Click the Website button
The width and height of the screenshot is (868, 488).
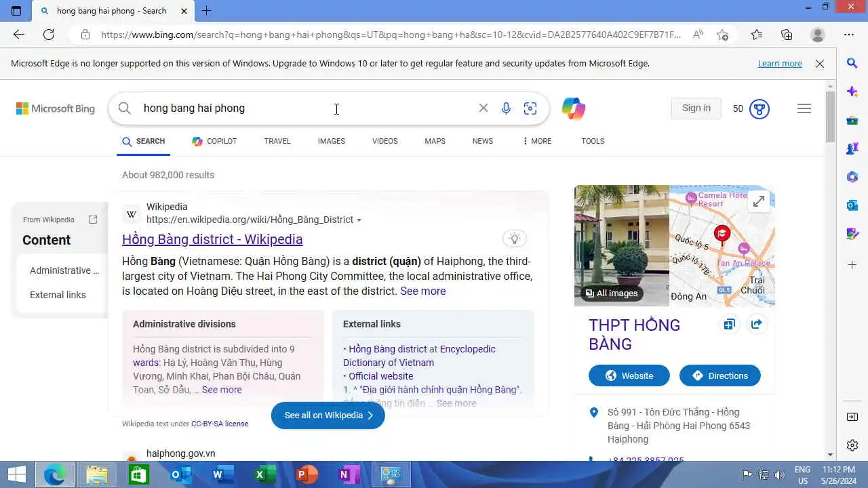pos(629,375)
